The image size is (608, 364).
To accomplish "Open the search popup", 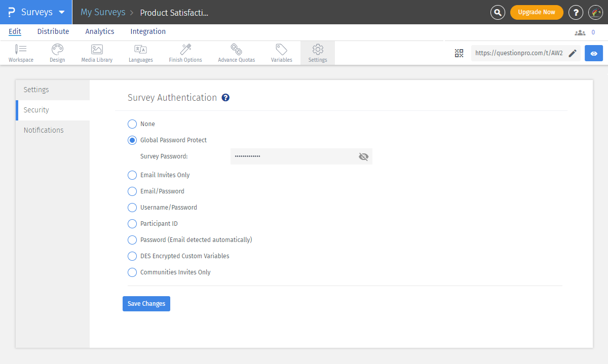I will coord(497,12).
